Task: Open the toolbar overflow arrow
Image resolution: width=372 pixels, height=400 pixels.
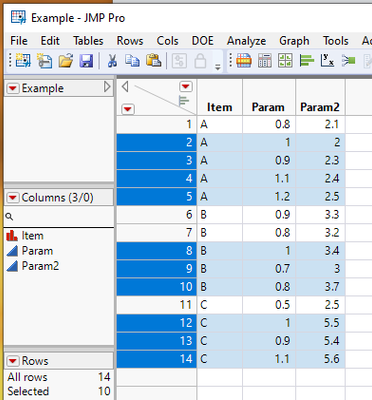Action: click(x=218, y=67)
